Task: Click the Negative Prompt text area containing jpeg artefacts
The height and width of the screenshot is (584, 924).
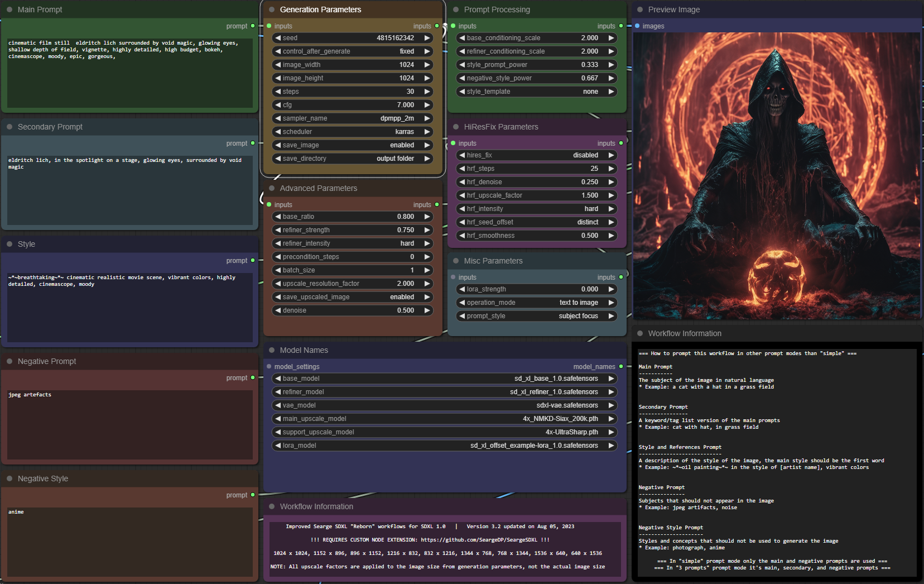Action: tap(130, 424)
